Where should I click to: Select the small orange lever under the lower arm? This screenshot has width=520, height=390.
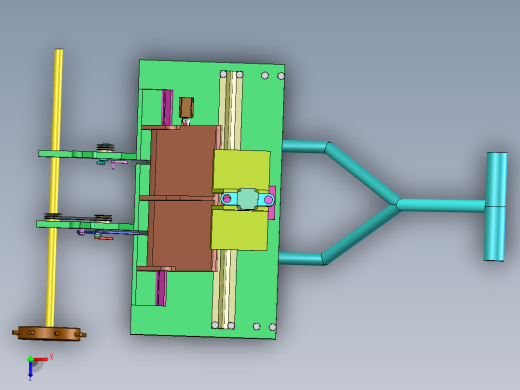(x=103, y=237)
